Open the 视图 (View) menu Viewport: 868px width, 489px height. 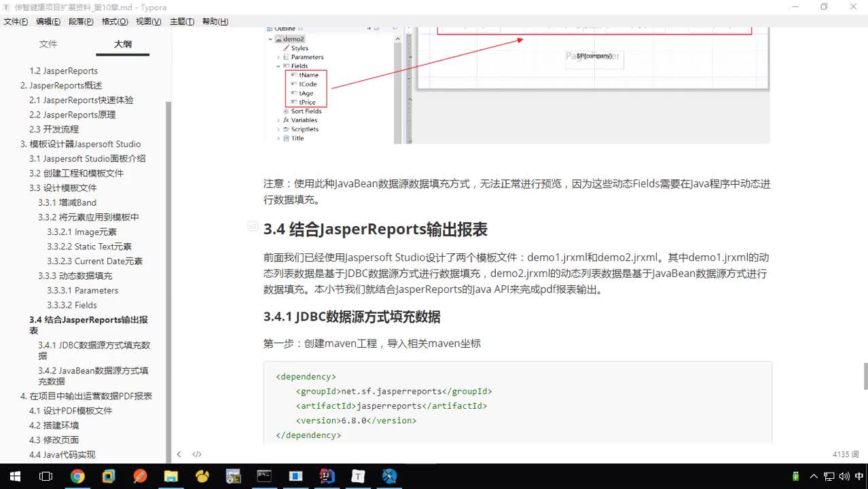(x=149, y=22)
